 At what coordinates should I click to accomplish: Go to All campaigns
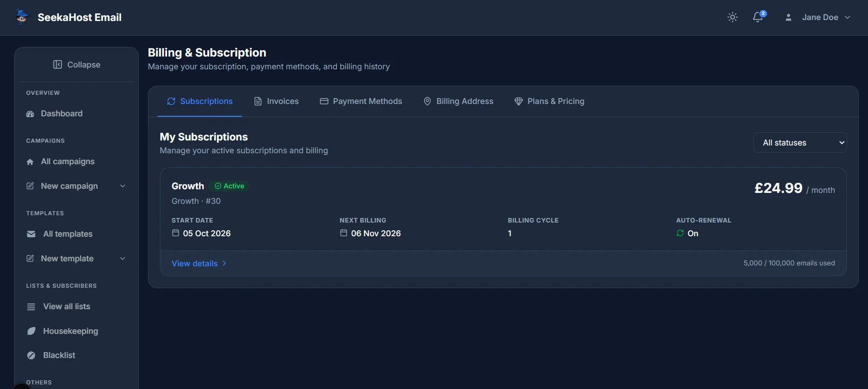click(x=76, y=161)
